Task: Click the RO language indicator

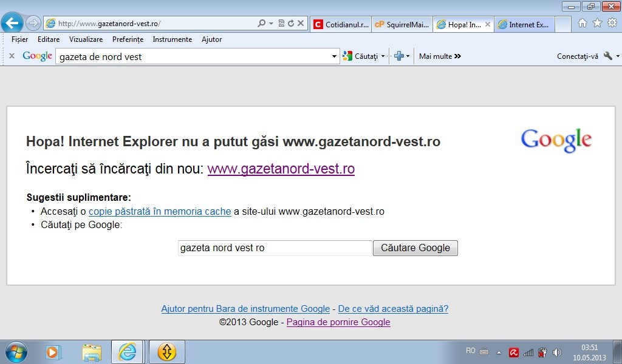Action: coord(471,351)
